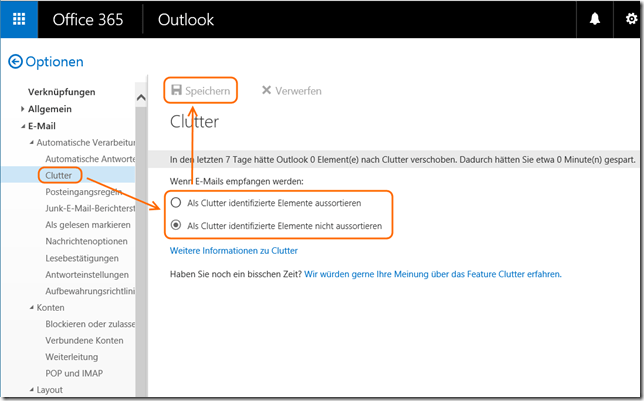The image size is (644, 401).
Task: Open the Clutter settings item
Action: tap(59, 175)
